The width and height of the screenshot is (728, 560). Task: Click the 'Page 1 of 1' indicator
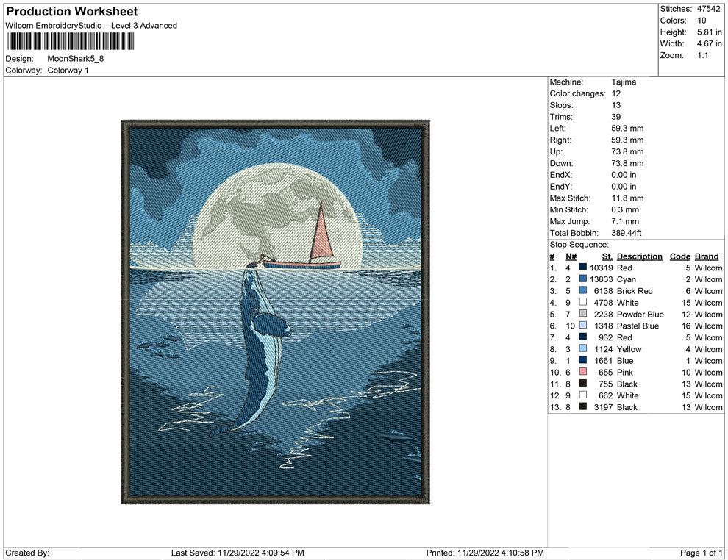click(x=701, y=553)
